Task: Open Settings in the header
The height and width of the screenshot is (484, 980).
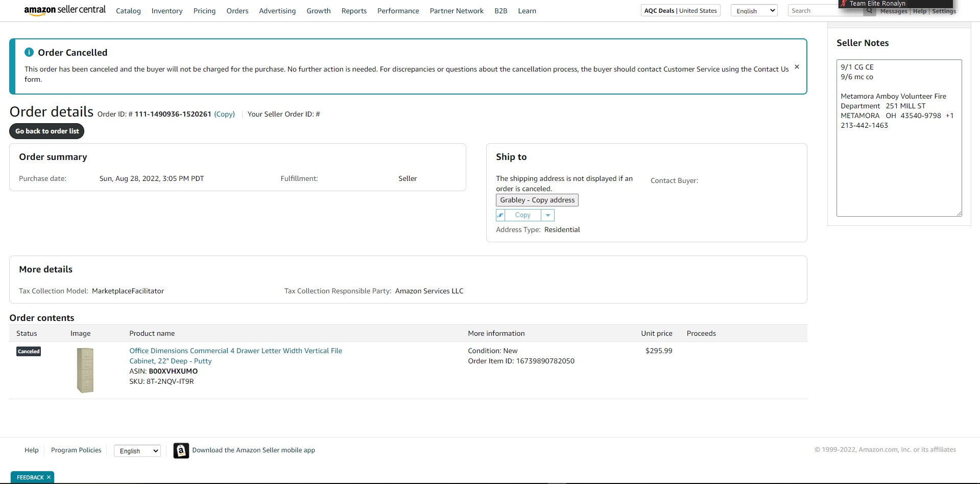Action: point(944,11)
